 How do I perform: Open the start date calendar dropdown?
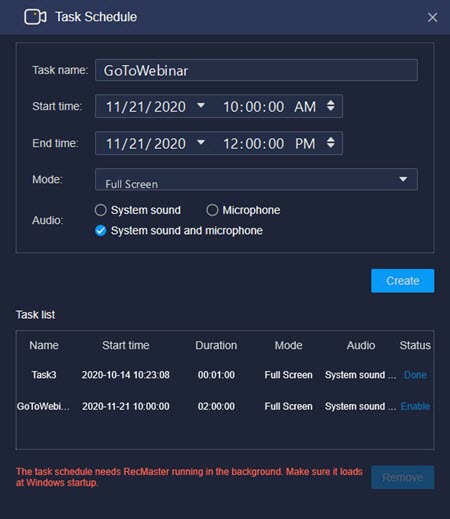pyautogui.click(x=201, y=106)
